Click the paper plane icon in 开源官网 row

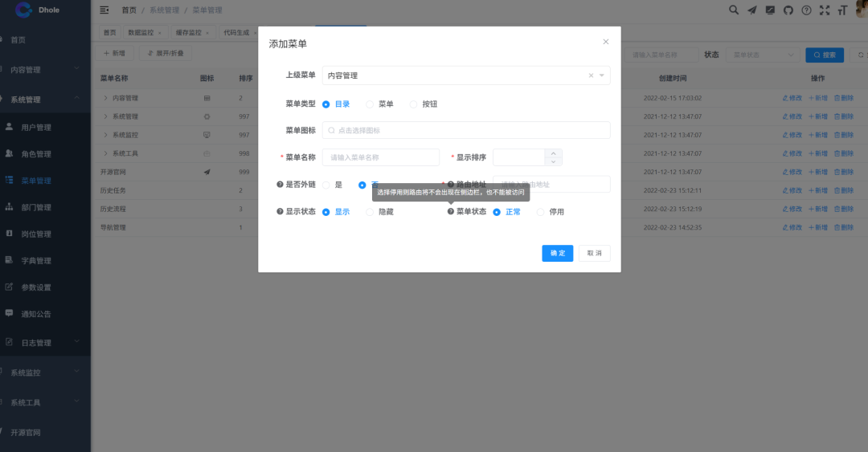pyautogui.click(x=207, y=172)
